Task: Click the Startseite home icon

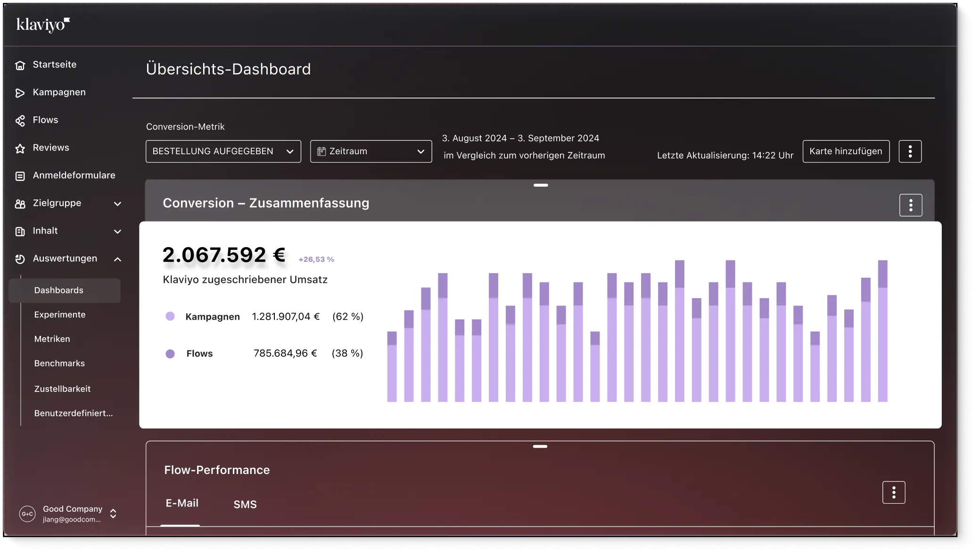Action: (20, 65)
